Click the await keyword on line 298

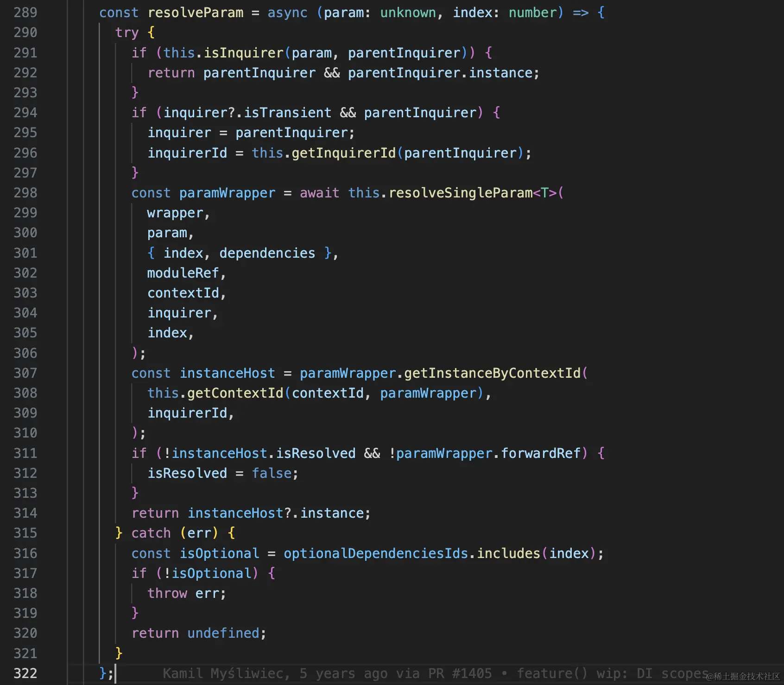click(x=319, y=193)
